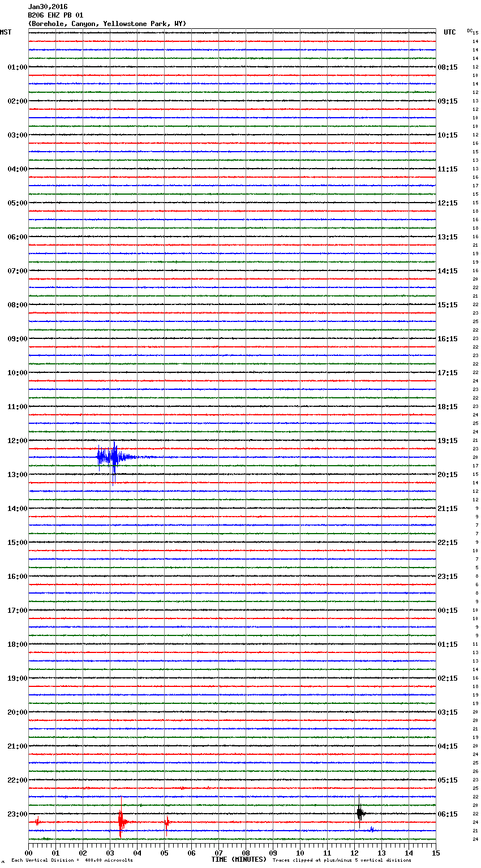Click the 06:15 UTC time label
481x868 pixels.
pos(448,814)
